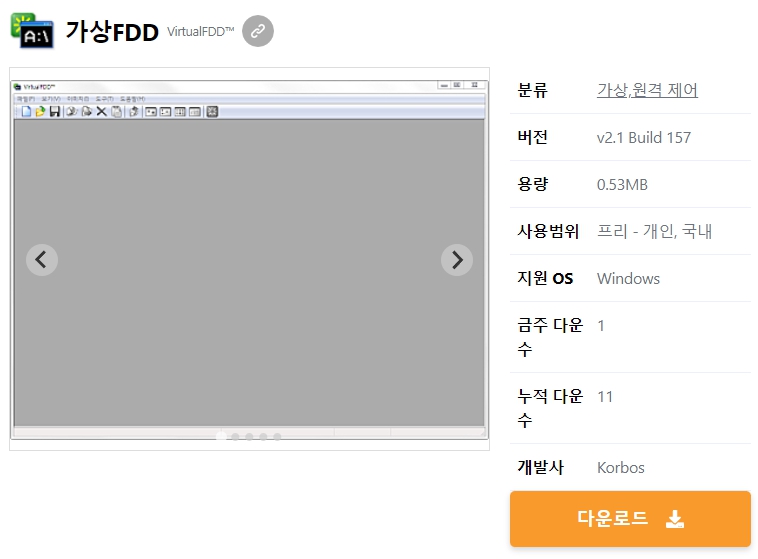758x559 pixels.
Task: Click the 금주 다운 수 value 1
Action: click(x=601, y=326)
